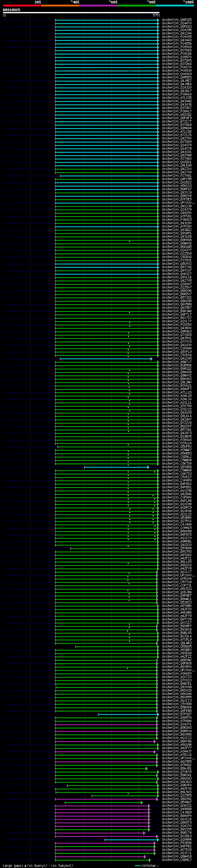Click the UniRef100_P93698 entry
Viewport: 197px width, 868px height.
[x=177, y=843]
